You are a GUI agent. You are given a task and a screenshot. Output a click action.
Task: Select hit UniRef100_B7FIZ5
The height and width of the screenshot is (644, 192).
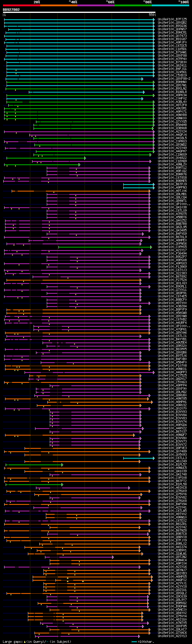[172, 19]
